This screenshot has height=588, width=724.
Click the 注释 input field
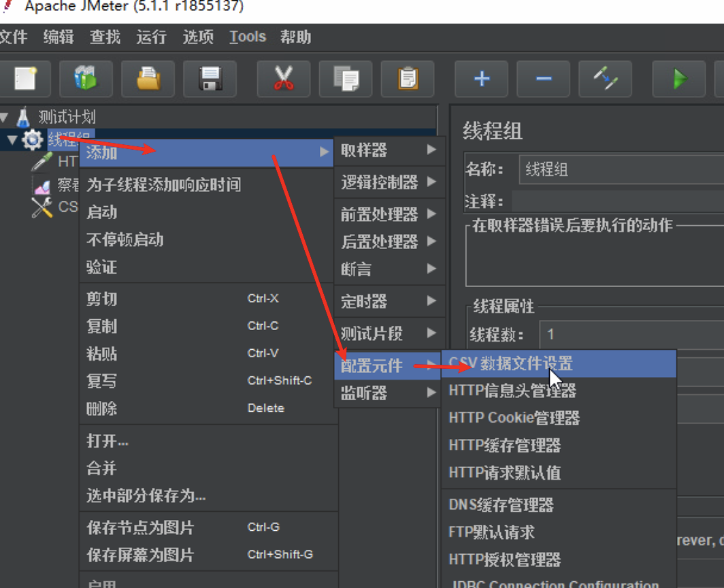(x=618, y=201)
